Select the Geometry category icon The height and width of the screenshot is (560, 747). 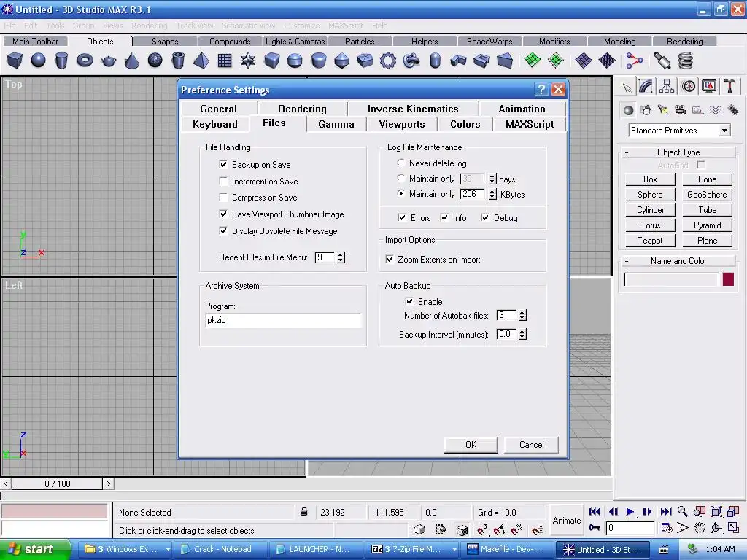(x=628, y=111)
